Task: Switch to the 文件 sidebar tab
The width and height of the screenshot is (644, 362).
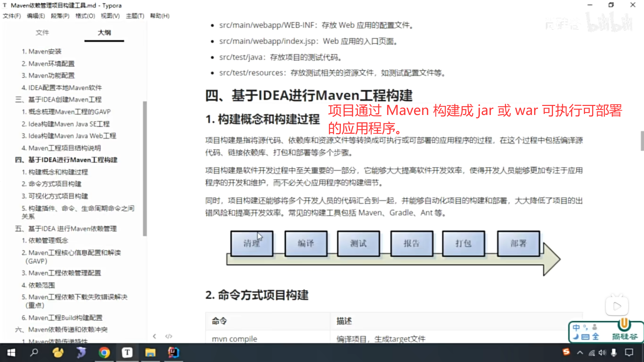Action: point(42,33)
